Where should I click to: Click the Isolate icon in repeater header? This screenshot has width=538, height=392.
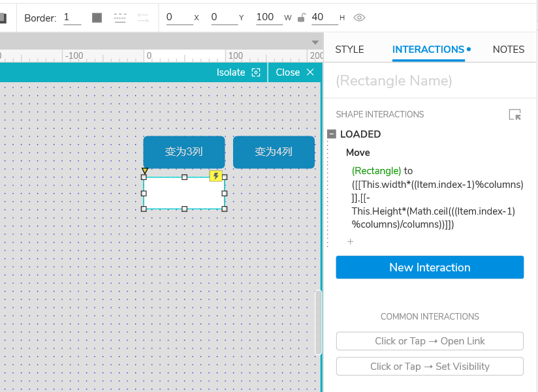point(256,72)
